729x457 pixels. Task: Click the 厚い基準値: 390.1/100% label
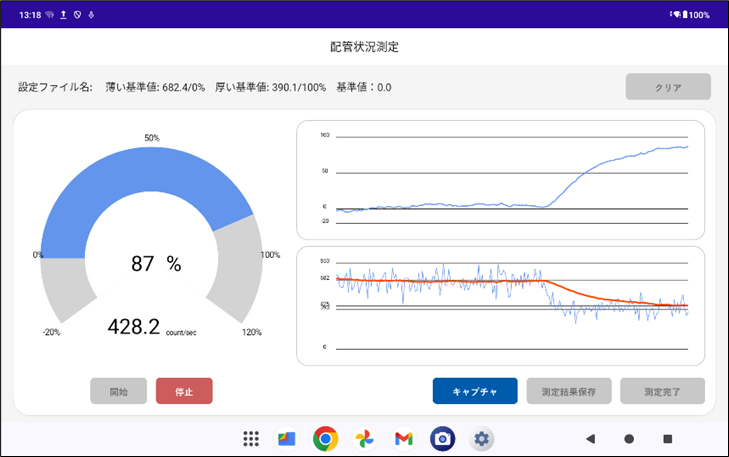(x=270, y=87)
